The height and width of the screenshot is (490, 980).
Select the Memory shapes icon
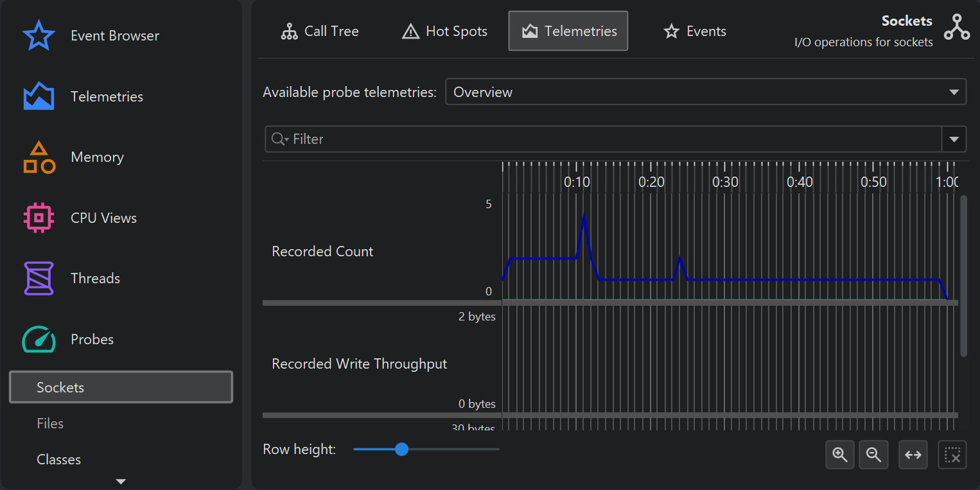coord(39,157)
